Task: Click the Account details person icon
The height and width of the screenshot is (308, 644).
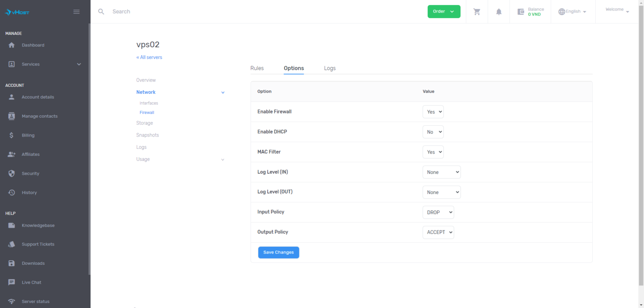Action: click(12, 97)
